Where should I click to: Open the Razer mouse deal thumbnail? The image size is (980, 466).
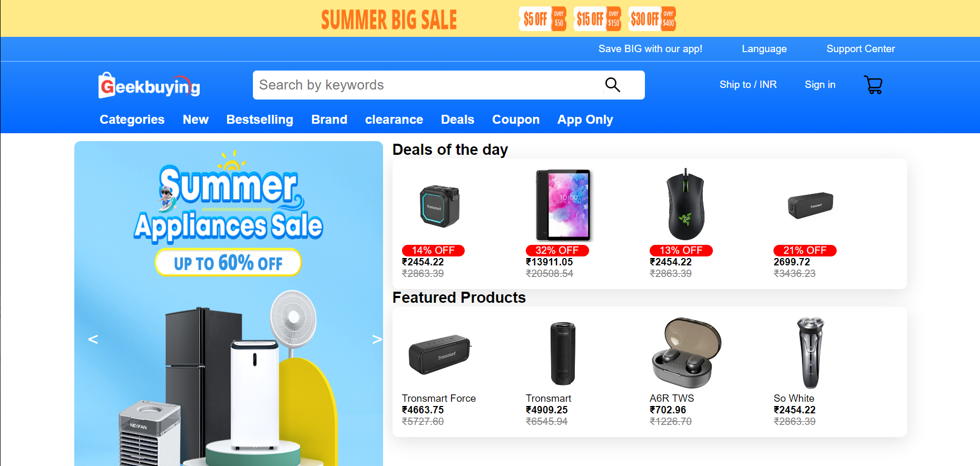coord(685,204)
